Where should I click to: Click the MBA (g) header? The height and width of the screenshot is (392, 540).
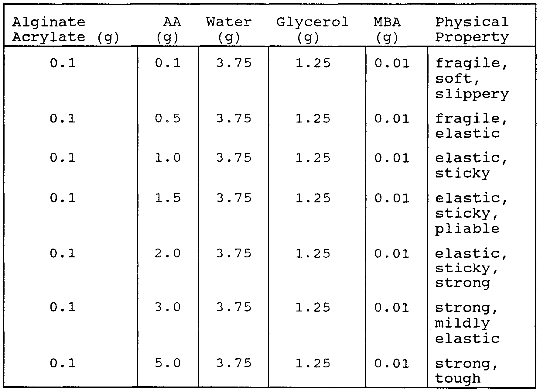tap(387, 29)
